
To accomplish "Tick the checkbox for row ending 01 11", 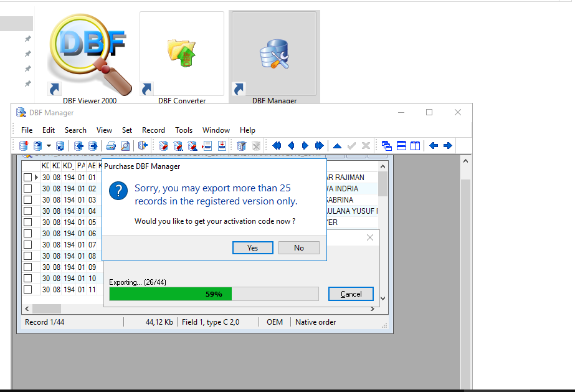I will click(28, 290).
